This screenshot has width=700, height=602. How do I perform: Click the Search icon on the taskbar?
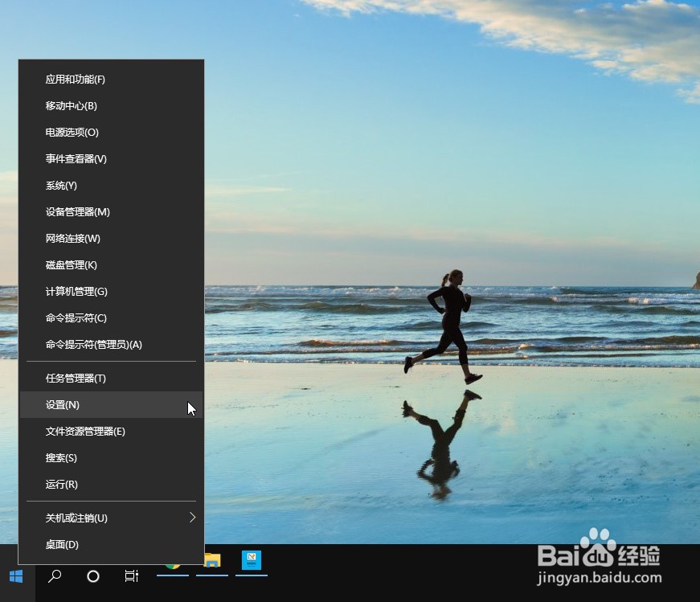53,577
